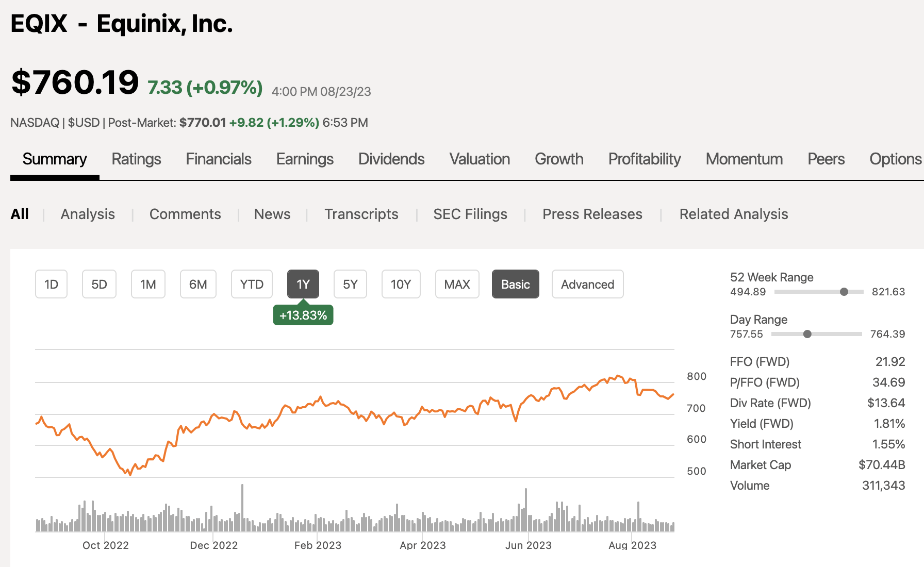Image resolution: width=924 pixels, height=567 pixels.
Task: Select the Dividends tab
Action: pos(391,159)
